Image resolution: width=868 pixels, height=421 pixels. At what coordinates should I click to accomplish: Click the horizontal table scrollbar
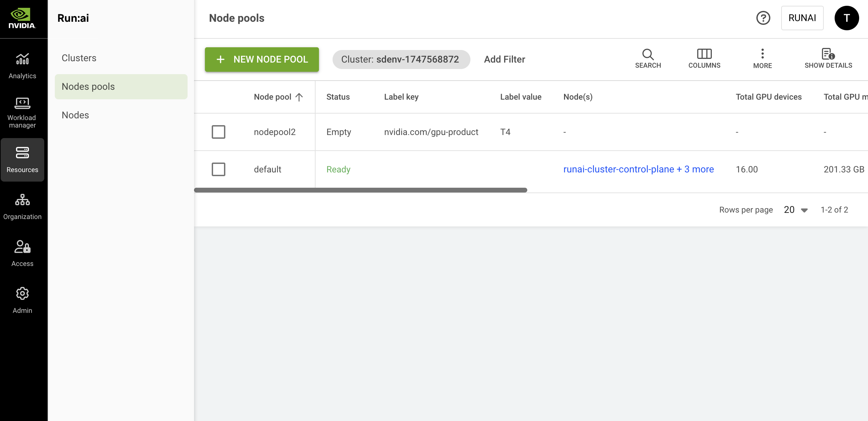click(x=360, y=190)
